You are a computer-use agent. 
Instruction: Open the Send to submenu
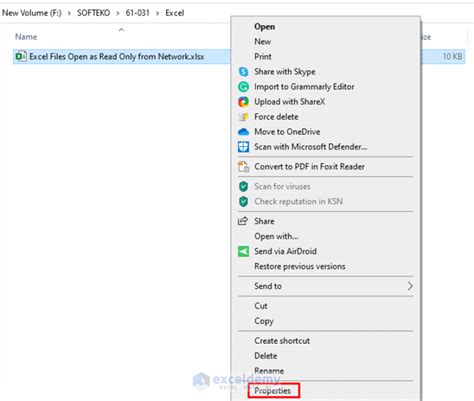pyautogui.click(x=326, y=286)
